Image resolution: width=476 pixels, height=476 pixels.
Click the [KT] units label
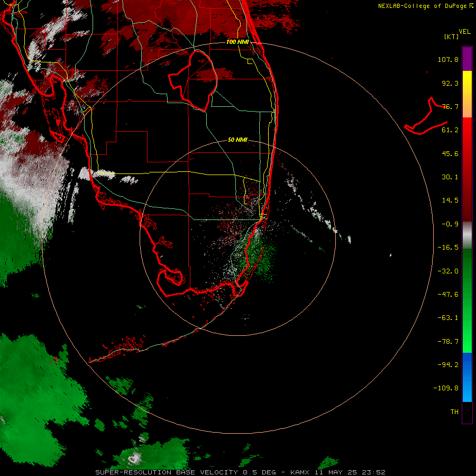coord(452,36)
